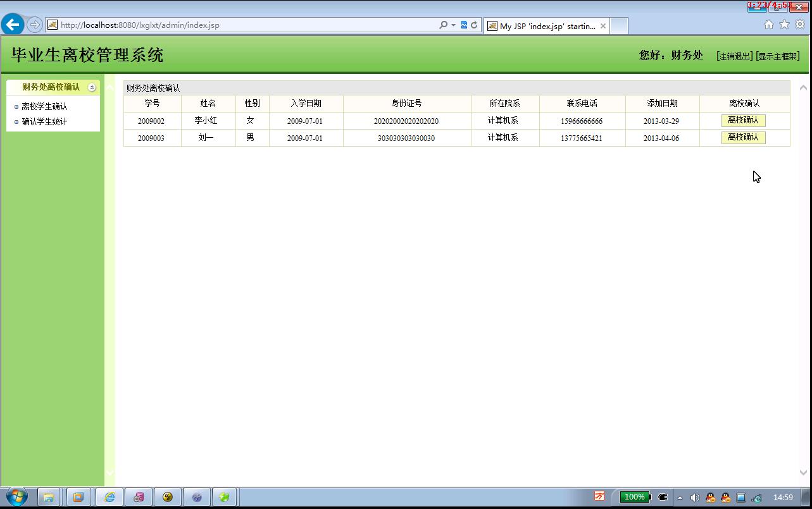This screenshot has height=509, width=812.
Task: Click the red input method tray icon
Action: [599, 496]
